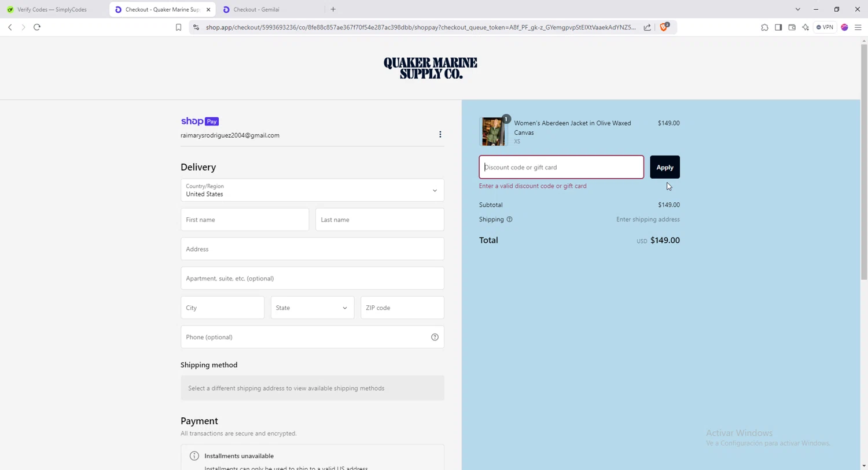Focus the City field
The height and width of the screenshot is (470, 868).
click(x=222, y=308)
